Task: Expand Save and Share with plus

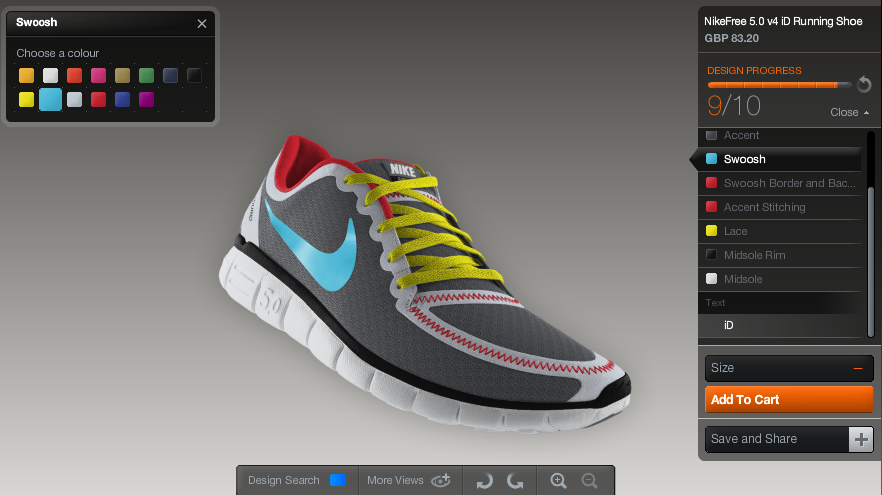Action: [860, 438]
